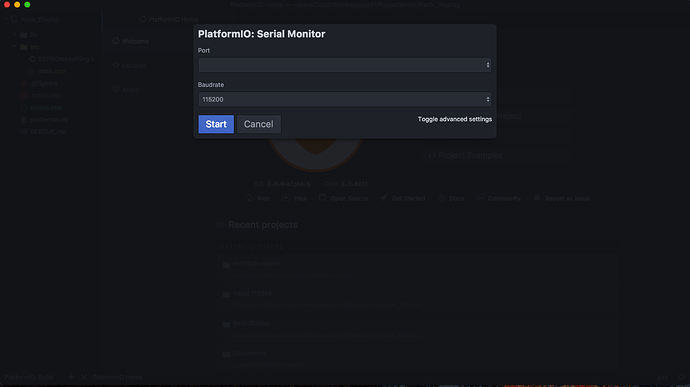
Task: Click the Docs icon link
Action: point(441,198)
